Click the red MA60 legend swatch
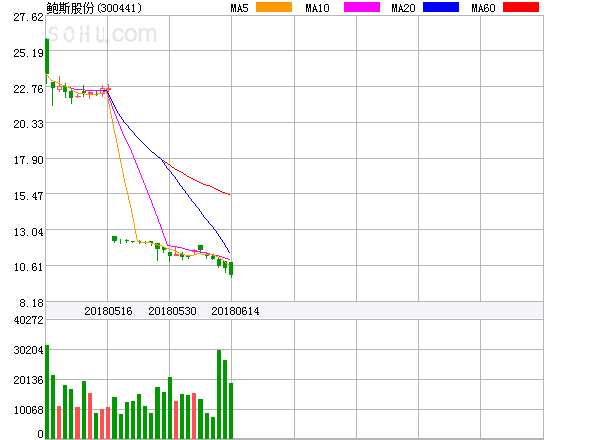The width and height of the screenshot is (600, 440). [521, 7]
